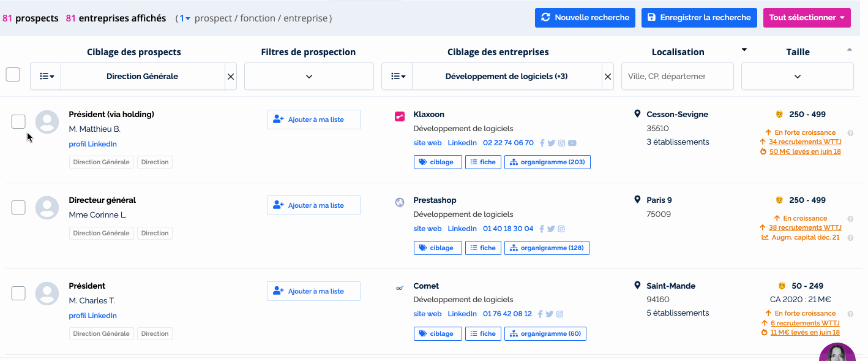Image resolution: width=868 pixels, height=361 pixels.
Task: Tick checkbox for Mme Corinne L.
Action: [18, 207]
